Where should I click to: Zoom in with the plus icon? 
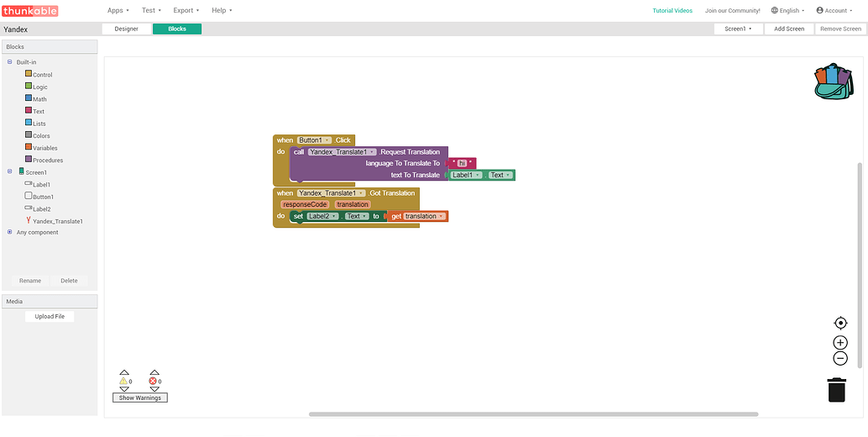click(840, 343)
